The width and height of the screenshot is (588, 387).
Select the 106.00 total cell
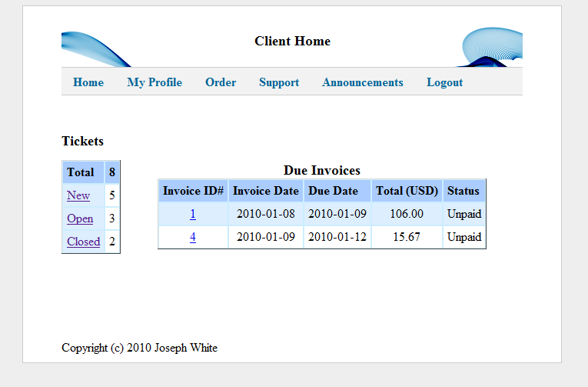click(x=407, y=214)
